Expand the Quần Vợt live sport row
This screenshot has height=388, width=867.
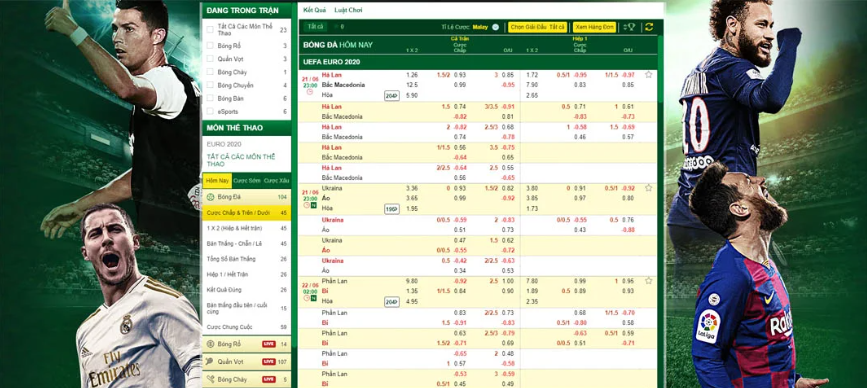coord(247,361)
